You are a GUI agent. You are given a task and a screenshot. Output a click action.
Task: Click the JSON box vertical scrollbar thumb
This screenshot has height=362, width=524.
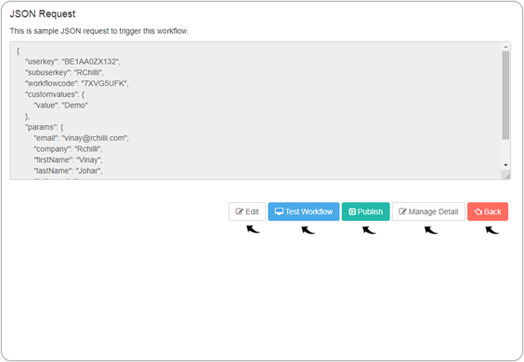click(506, 95)
